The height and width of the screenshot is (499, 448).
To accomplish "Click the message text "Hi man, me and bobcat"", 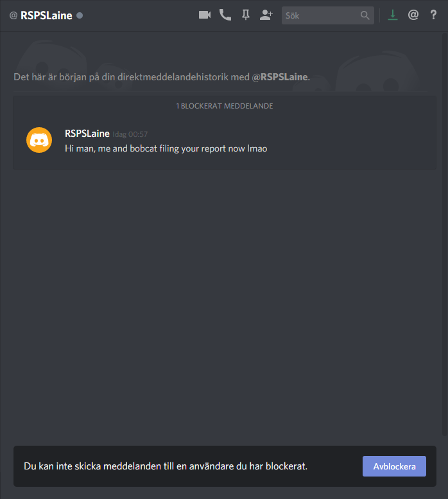I will click(x=111, y=148).
